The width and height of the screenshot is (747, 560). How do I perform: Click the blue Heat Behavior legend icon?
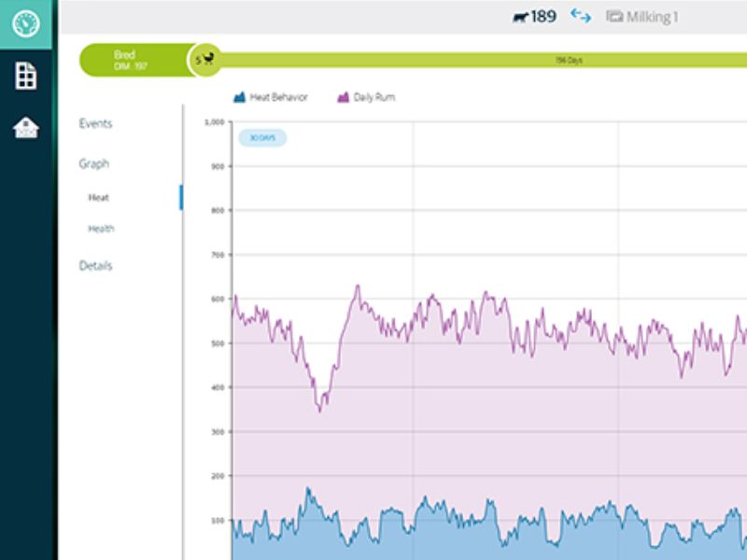[239, 97]
